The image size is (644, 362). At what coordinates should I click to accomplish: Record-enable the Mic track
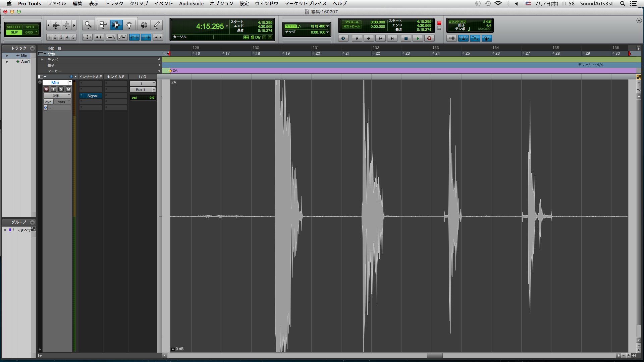coord(46,89)
